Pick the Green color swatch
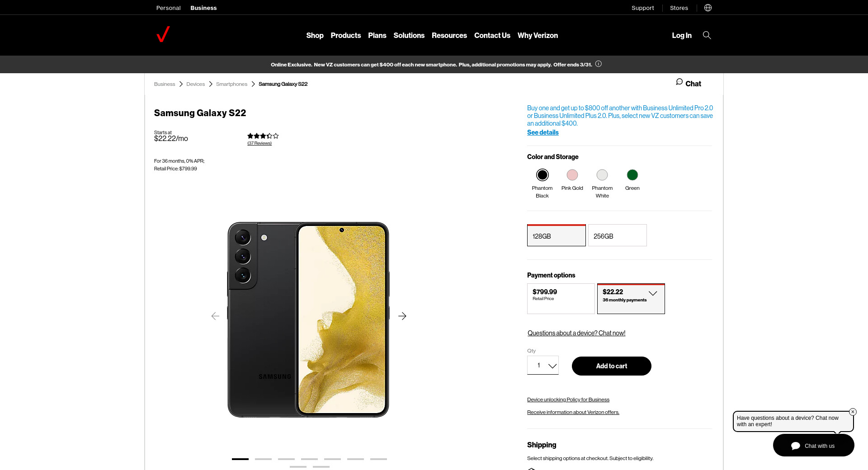Screen dimensions: 868x470 [x=632, y=175]
